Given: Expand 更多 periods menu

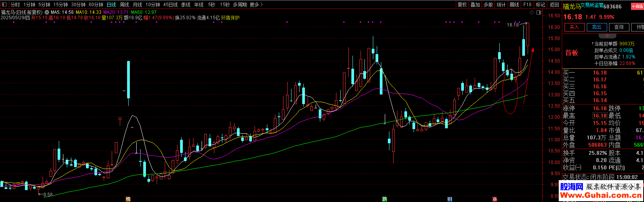Looking at the screenshot, I should pos(256,5).
